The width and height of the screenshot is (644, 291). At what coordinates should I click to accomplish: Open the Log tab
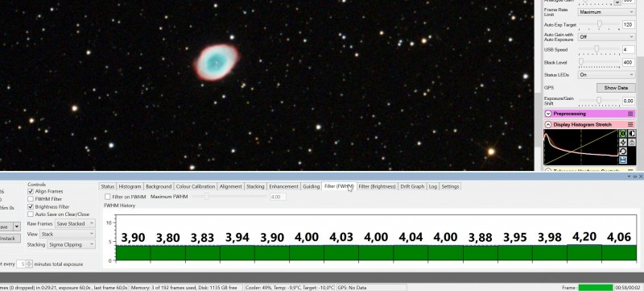(x=433, y=186)
